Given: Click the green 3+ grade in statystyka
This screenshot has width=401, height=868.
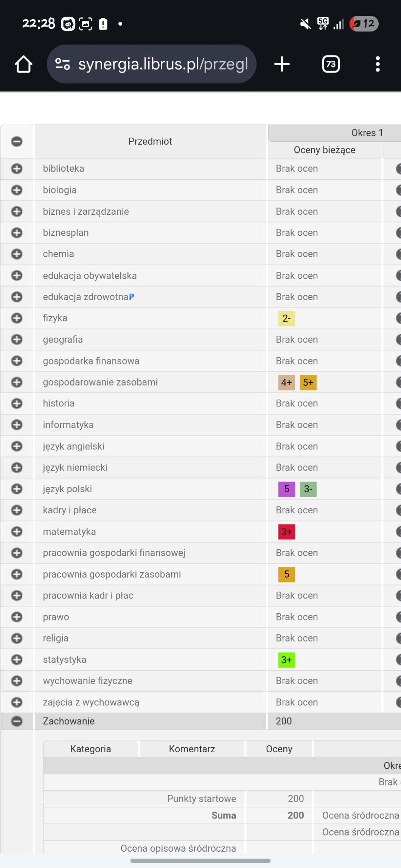Looking at the screenshot, I should point(286,660).
